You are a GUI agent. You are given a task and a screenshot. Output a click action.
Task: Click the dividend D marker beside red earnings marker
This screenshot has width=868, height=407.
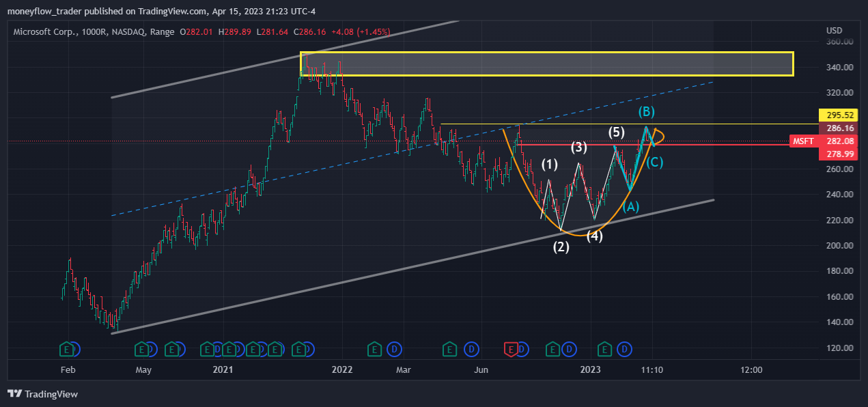click(x=520, y=350)
